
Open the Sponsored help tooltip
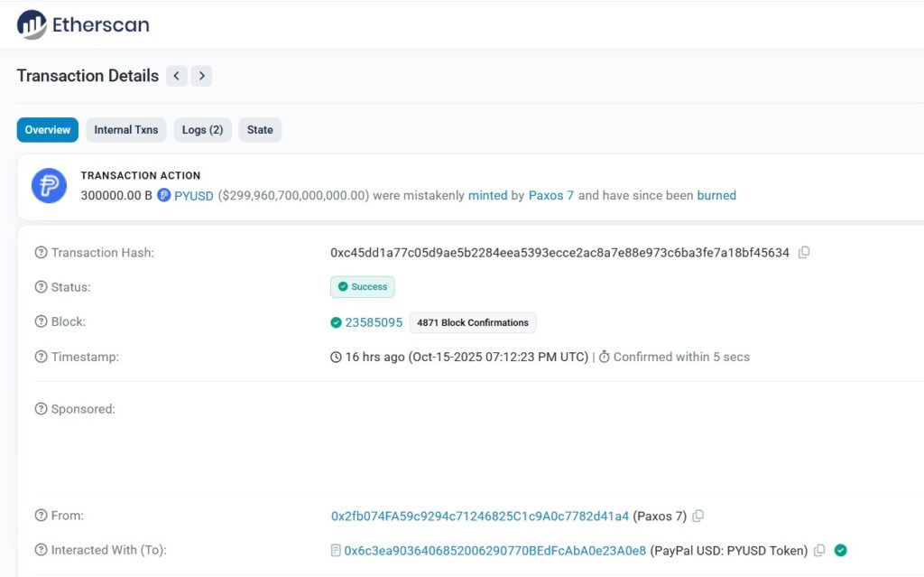pos(41,409)
